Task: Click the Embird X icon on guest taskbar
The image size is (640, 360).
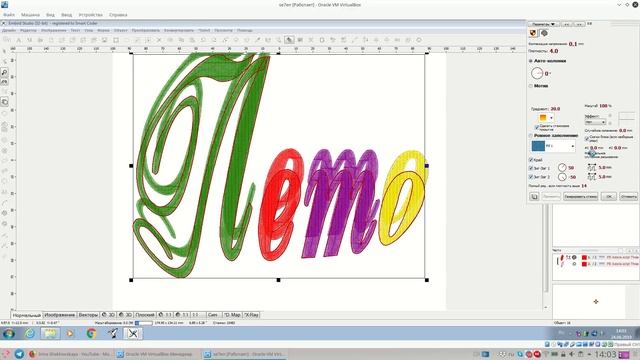Action: coord(133,333)
